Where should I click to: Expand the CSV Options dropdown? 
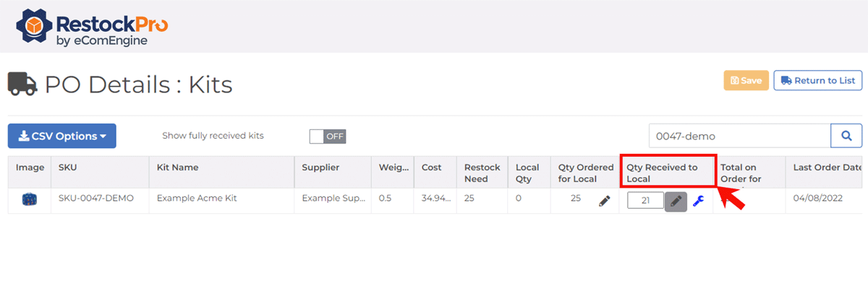click(62, 136)
